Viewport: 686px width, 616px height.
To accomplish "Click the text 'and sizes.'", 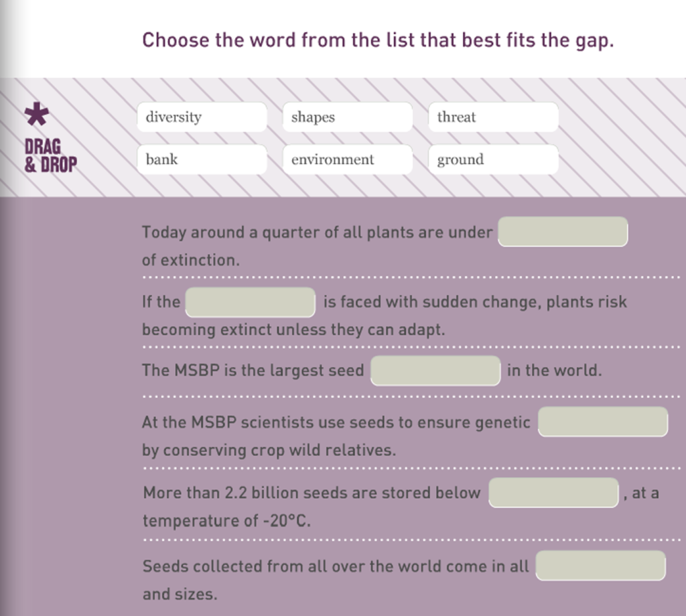I will point(180,594).
